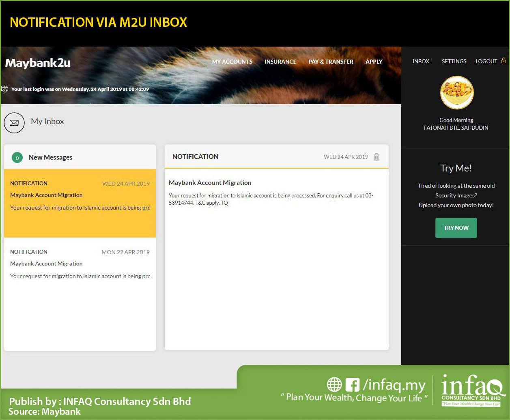Image resolution: width=510 pixels, height=420 pixels.
Task: Open SETTINGS in top bar
Action: (x=454, y=61)
